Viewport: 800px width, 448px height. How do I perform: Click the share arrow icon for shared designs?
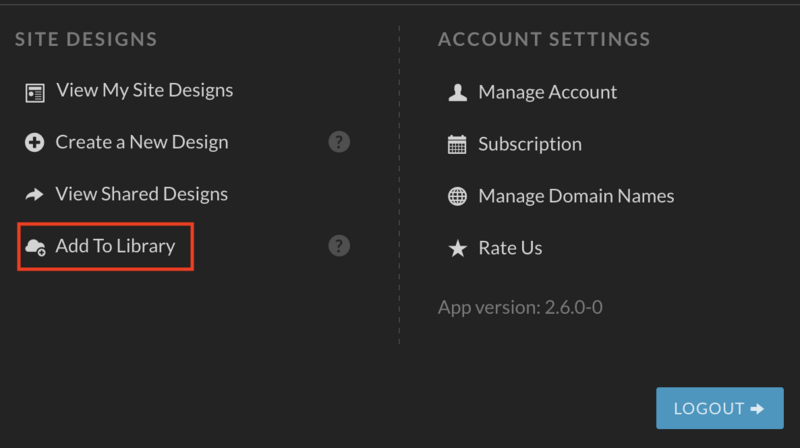[35, 194]
